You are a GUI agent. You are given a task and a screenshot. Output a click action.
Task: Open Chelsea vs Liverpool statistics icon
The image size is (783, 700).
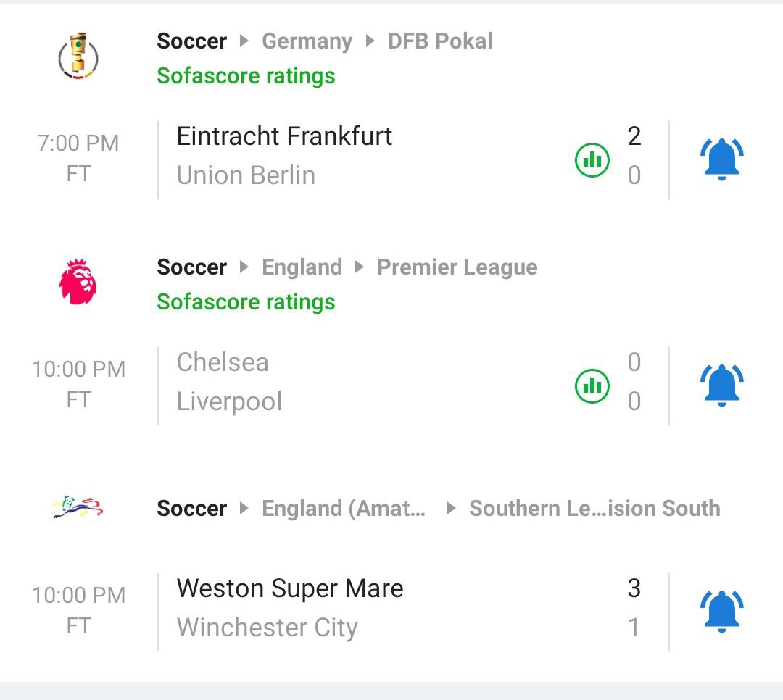[x=592, y=386]
